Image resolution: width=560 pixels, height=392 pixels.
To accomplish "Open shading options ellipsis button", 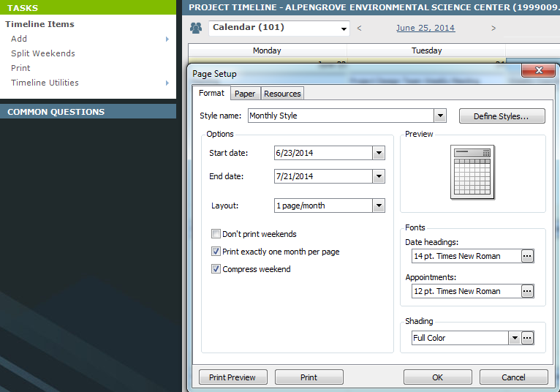I will (x=527, y=338).
